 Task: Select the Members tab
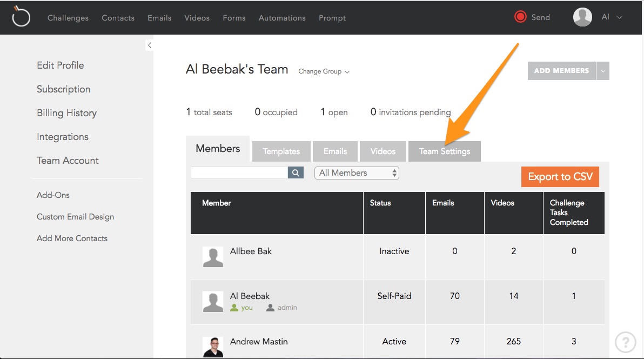(218, 149)
